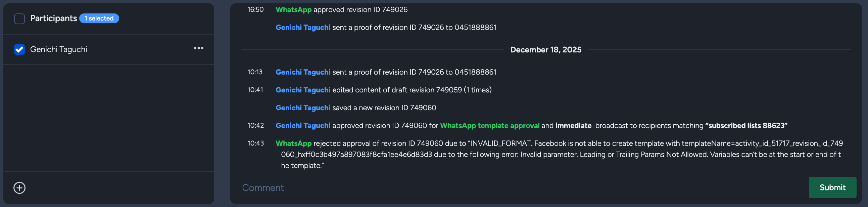868x207 pixels.
Task: Click the "1 selected" badge
Action: coord(99,18)
